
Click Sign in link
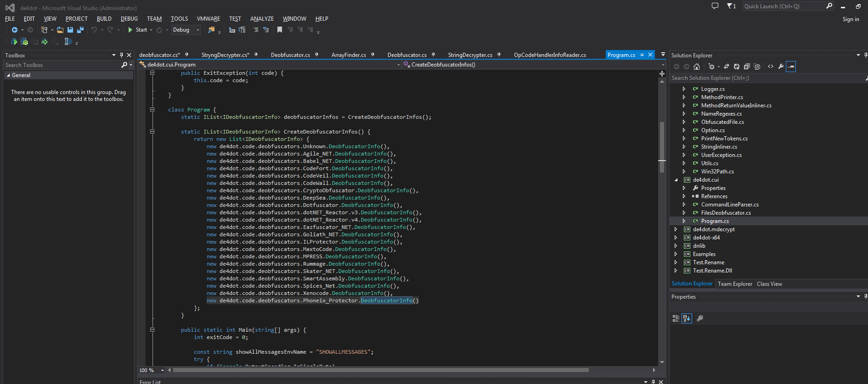click(851, 19)
